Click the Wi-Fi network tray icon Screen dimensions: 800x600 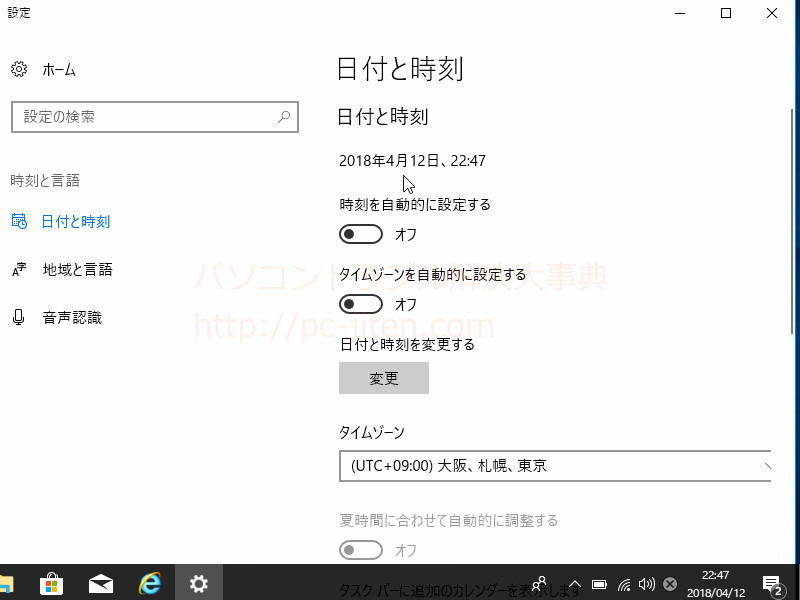pyautogui.click(x=624, y=584)
